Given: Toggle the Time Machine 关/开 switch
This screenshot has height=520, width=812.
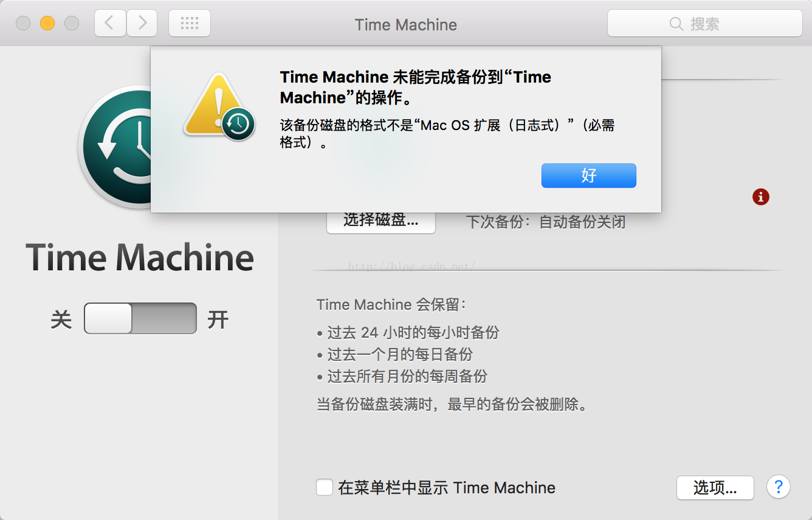Looking at the screenshot, I should [140, 318].
